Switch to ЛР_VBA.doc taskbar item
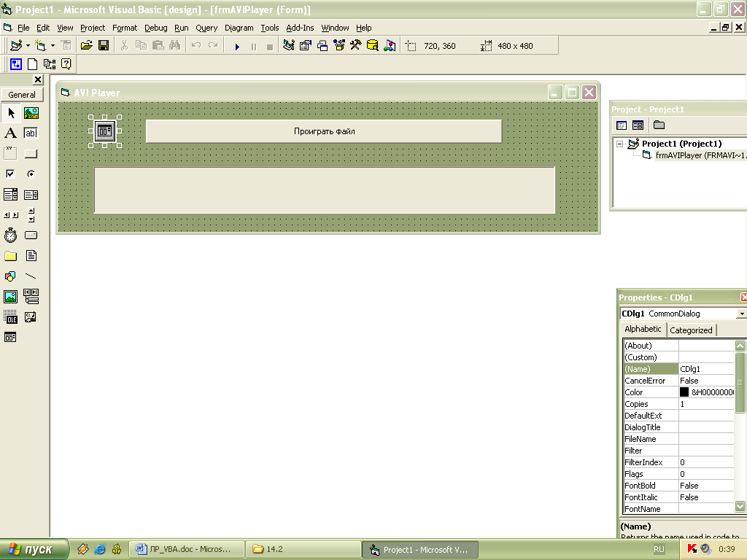 click(x=186, y=549)
